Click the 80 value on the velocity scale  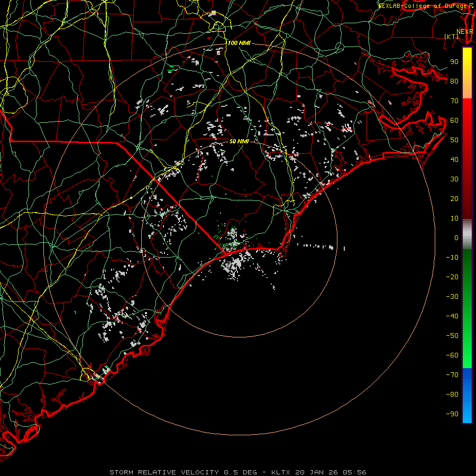[454, 81]
